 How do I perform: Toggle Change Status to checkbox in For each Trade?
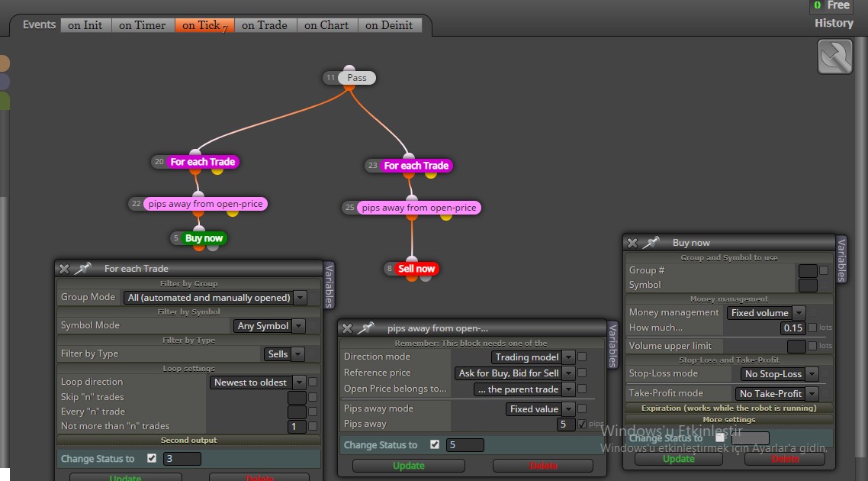152,458
